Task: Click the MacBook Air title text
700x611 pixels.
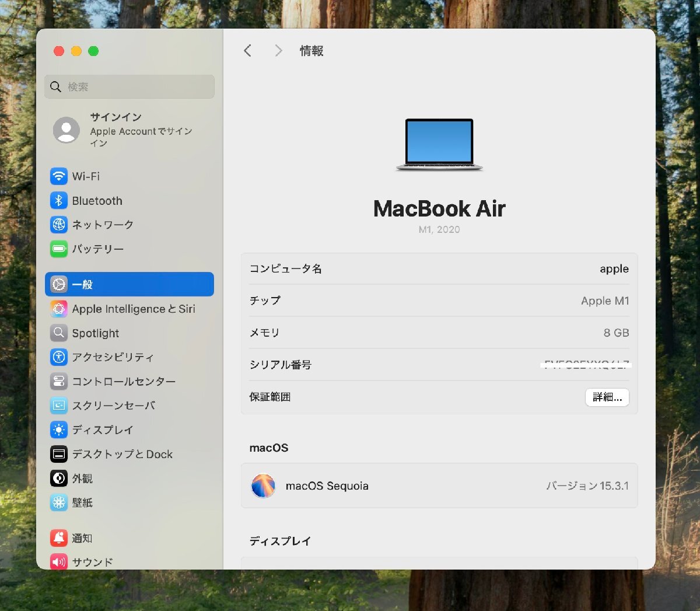Action: pos(439,209)
